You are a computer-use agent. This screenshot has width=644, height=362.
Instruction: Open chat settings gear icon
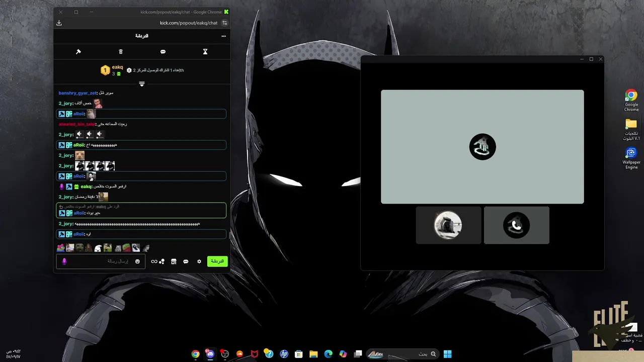[x=199, y=261]
